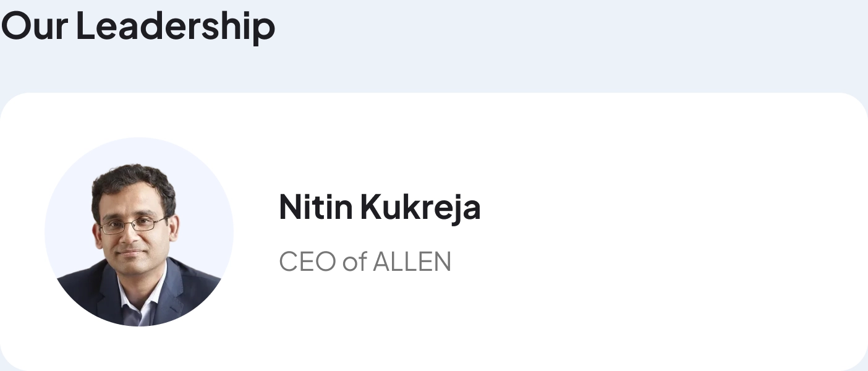The width and height of the screenshot is (868, 371).
Task: Click the first name "Nitin"
Action: coord(315,207)
